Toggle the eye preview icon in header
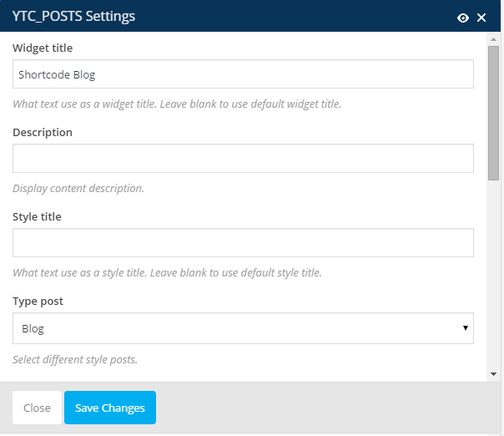Screen dimensions: 504x436 463,18
